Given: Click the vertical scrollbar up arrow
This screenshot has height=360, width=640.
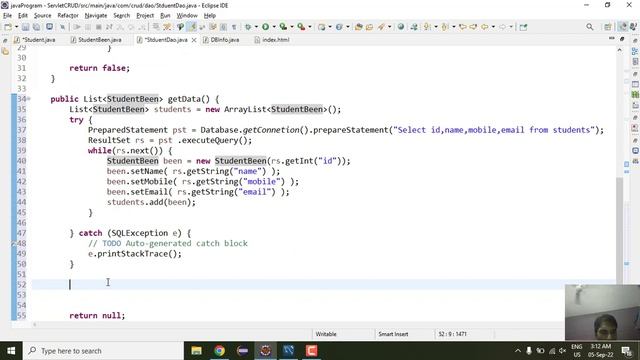Looking at the screenshot, I should click(x=620, y=50).
